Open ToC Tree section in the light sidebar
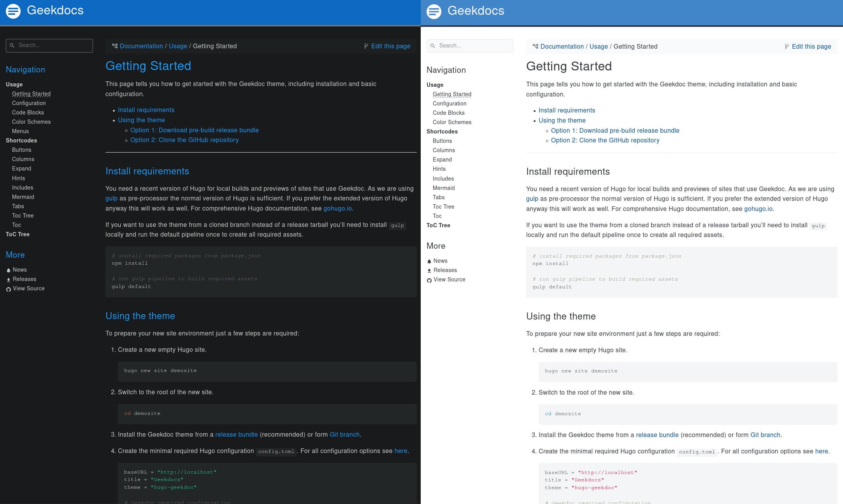The image size is (843, 504). point(438,225)
